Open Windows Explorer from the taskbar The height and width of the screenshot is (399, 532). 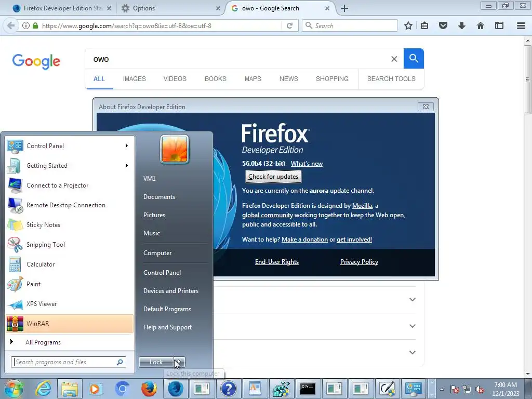70,389
